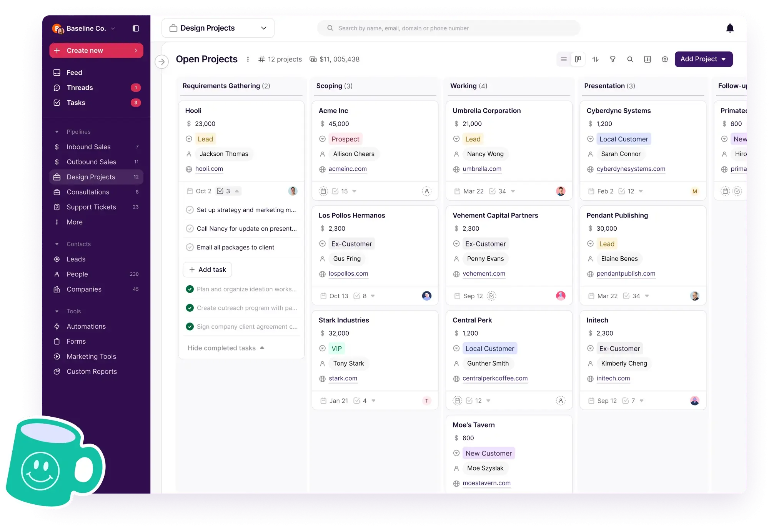
Task: Check off 'Call Nancy for update' task
Action: (x=190, y=228)
